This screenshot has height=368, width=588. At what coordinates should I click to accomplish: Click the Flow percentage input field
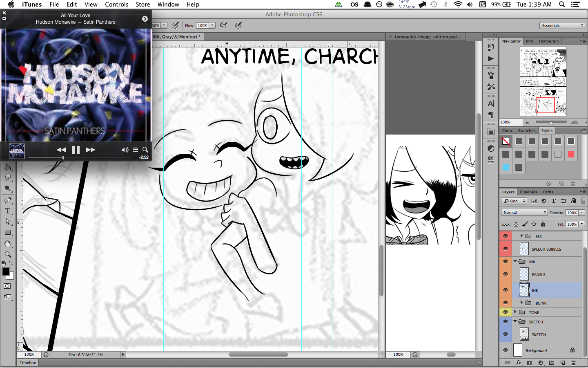(x=203, y=25)
